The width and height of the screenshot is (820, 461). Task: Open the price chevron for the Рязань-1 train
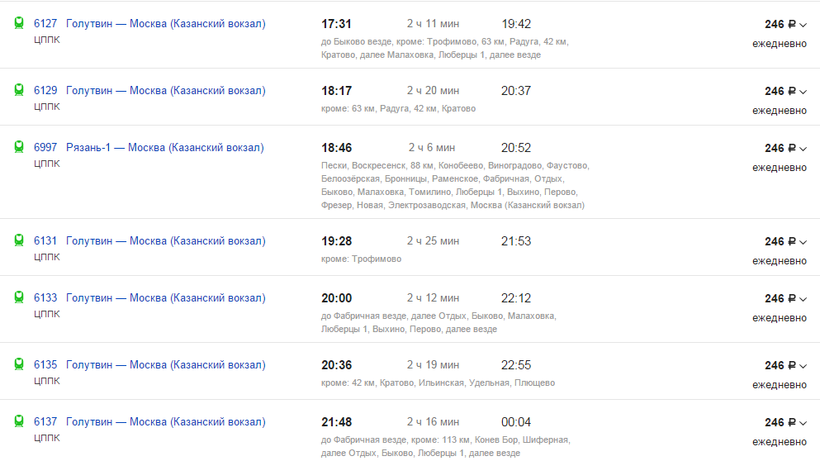pyautogui.click(x=803, y=148)
